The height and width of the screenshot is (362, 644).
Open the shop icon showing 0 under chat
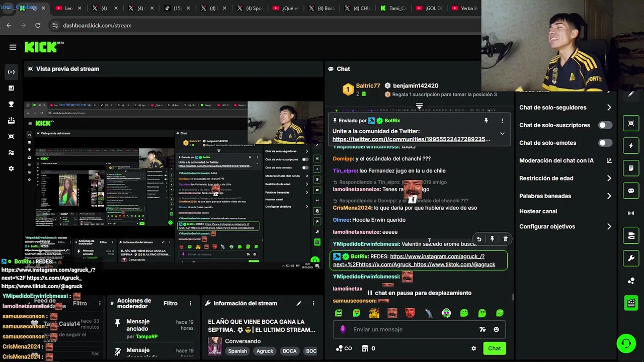coord(369,348)
